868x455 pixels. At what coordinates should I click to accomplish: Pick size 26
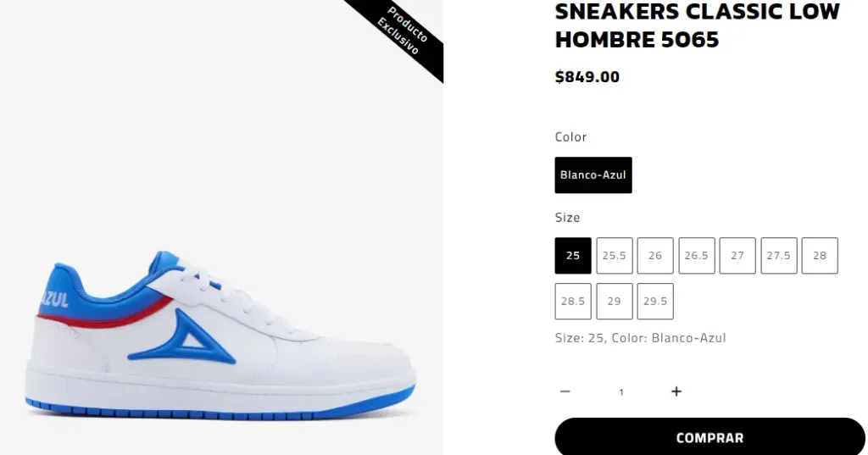click(655, 256)
